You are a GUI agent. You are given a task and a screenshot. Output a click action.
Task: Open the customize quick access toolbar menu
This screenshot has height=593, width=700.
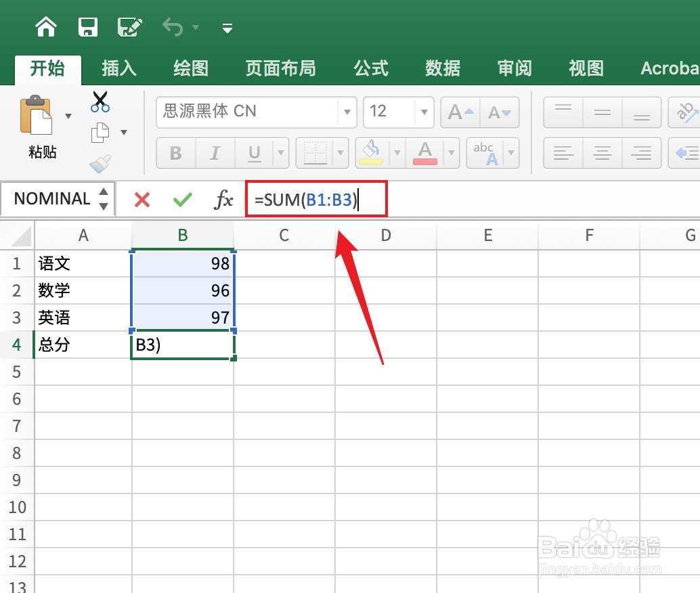227,28
